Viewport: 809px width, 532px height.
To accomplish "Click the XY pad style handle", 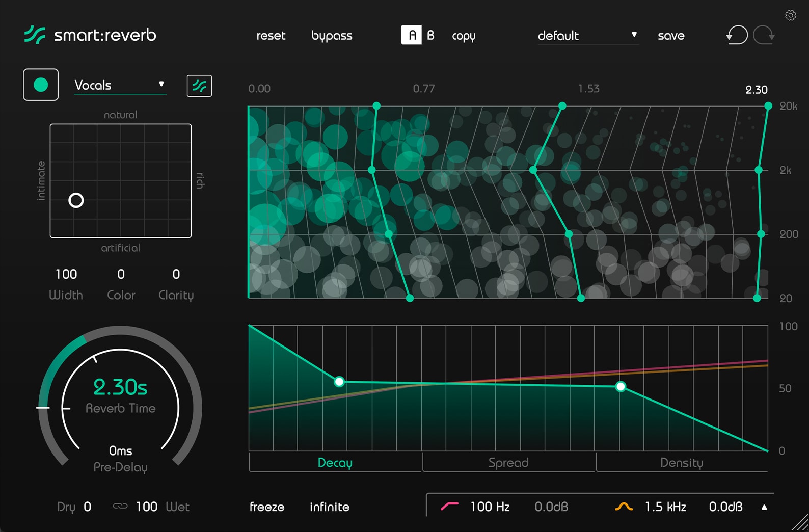I will point(76,200).
